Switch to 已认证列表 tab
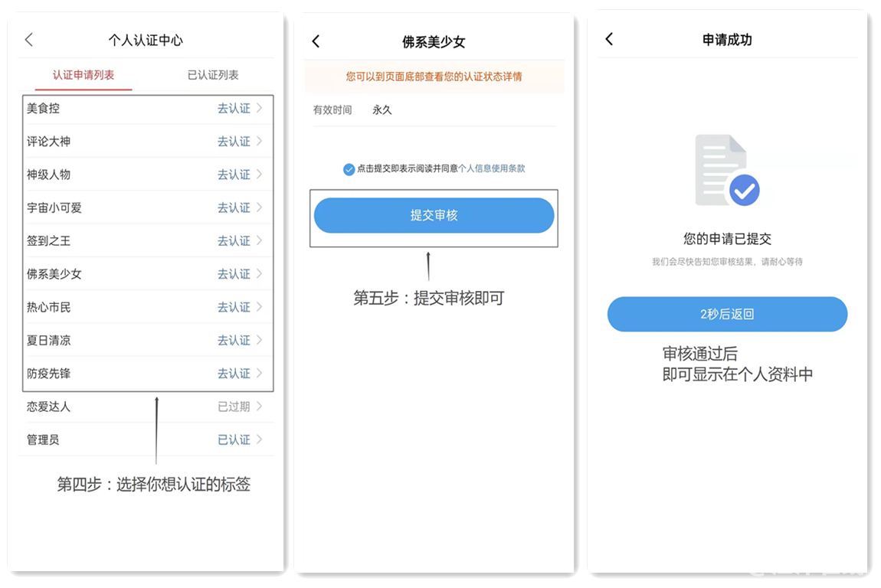 [x=213, y=75]
